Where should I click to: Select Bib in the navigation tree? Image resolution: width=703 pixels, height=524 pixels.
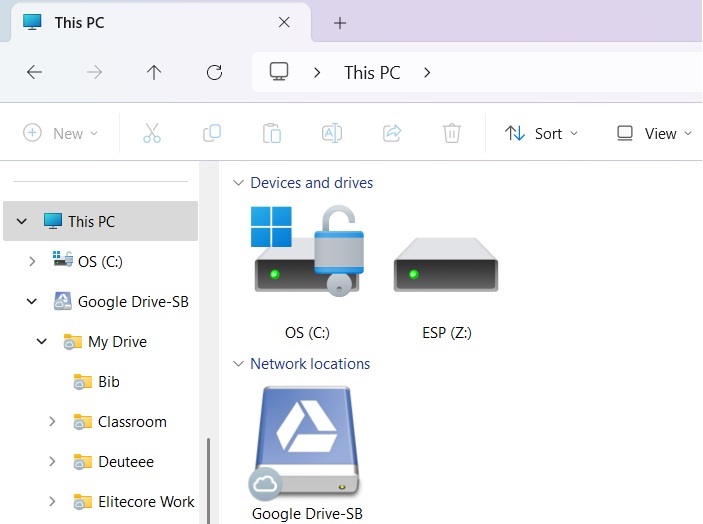point(109,381)
